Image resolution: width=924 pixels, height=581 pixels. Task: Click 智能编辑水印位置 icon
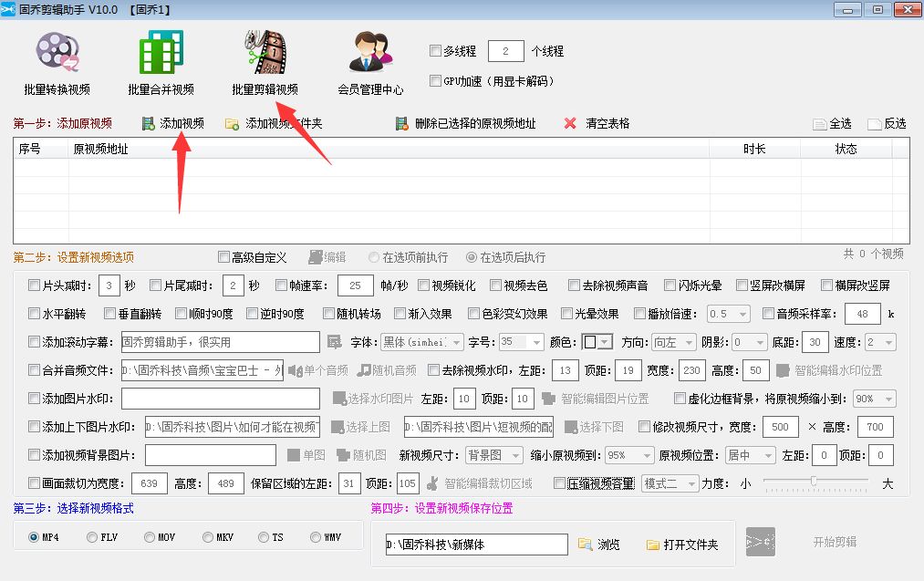(x=783, y=370)
